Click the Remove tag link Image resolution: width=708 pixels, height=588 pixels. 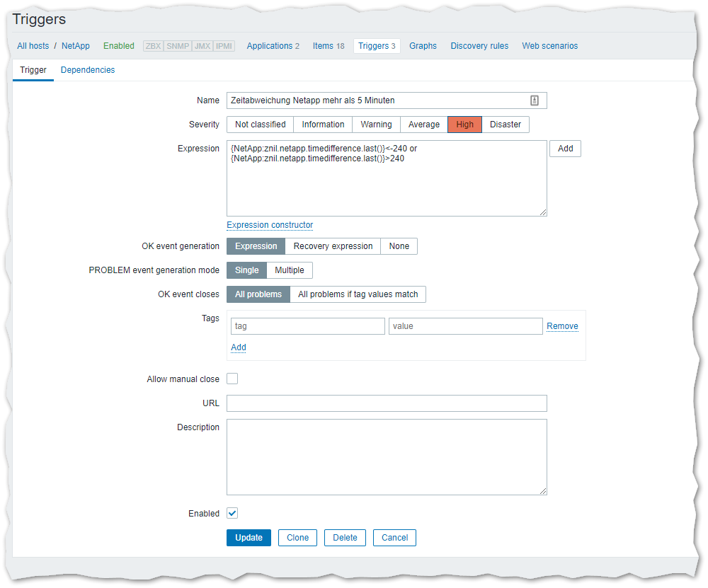[x=562, y=326]
